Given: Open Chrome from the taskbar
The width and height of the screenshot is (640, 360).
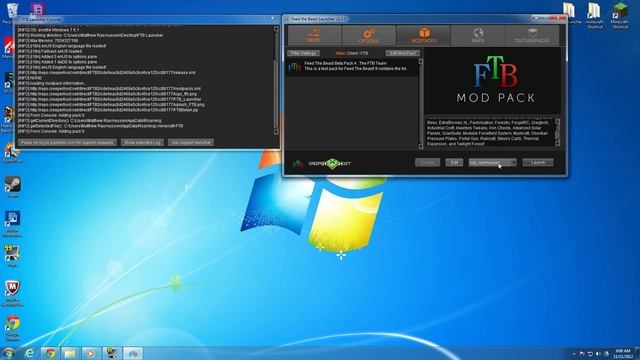Looking at the screenshot, I should (x=50, y=353).
